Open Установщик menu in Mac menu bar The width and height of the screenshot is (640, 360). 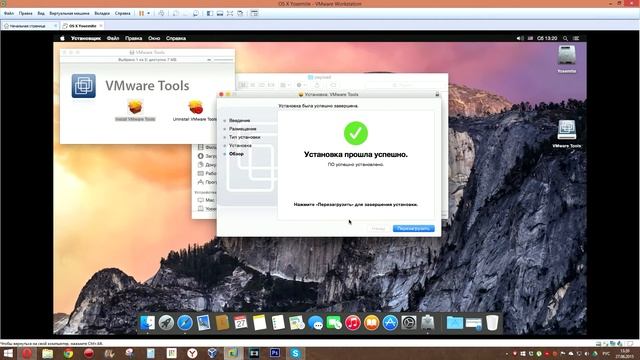(x=86, y=38)
